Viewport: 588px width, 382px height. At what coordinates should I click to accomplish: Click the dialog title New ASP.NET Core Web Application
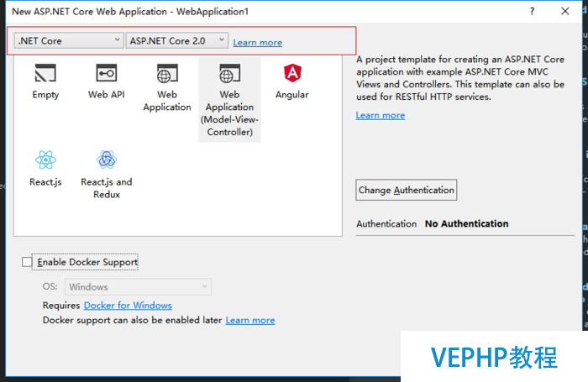[130, 11]
